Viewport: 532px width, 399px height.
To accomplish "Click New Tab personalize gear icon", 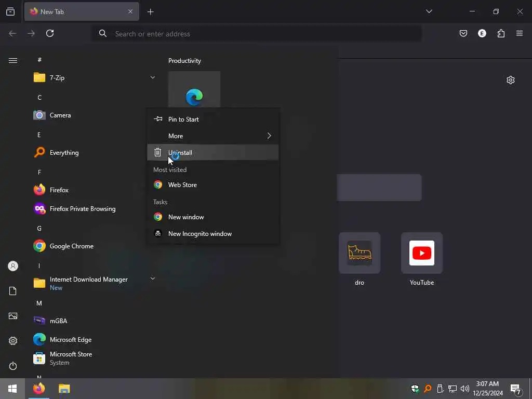I will (511, 80).
